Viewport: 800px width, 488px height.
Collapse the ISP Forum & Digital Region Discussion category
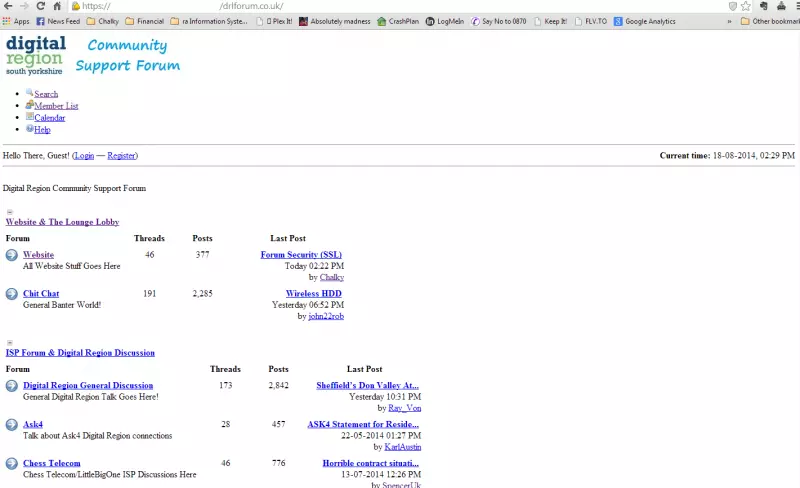10,343
